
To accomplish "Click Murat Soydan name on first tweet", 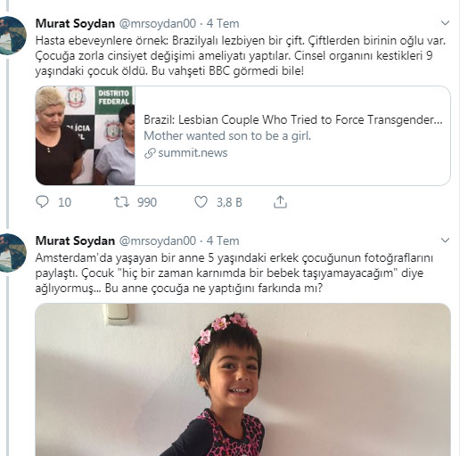I will click(75, 23).
